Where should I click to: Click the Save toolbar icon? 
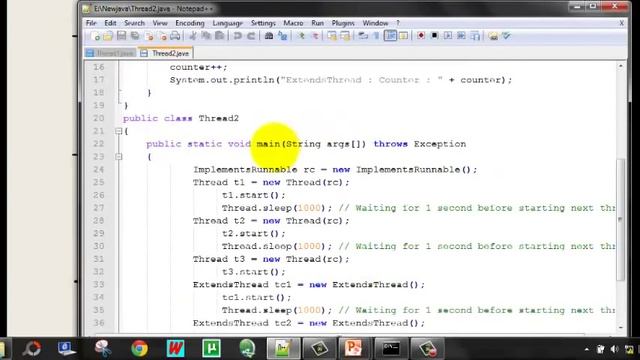click(x=122, y=36)
